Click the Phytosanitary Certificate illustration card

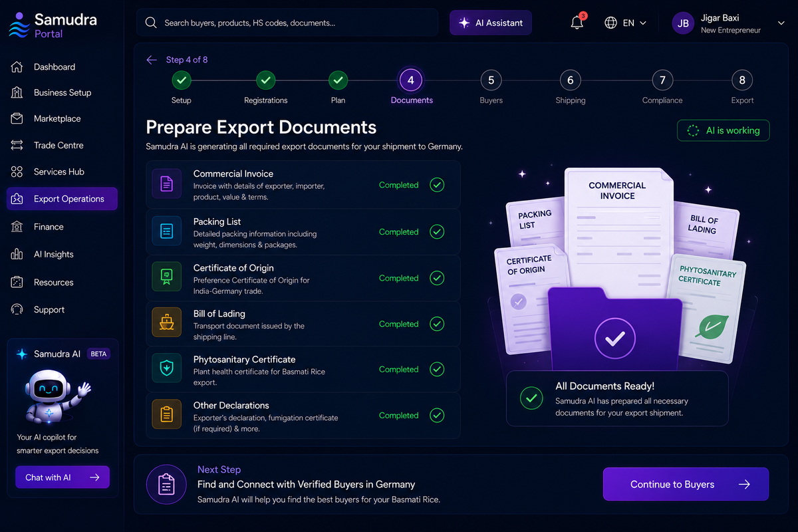click(x=709, y=307)
